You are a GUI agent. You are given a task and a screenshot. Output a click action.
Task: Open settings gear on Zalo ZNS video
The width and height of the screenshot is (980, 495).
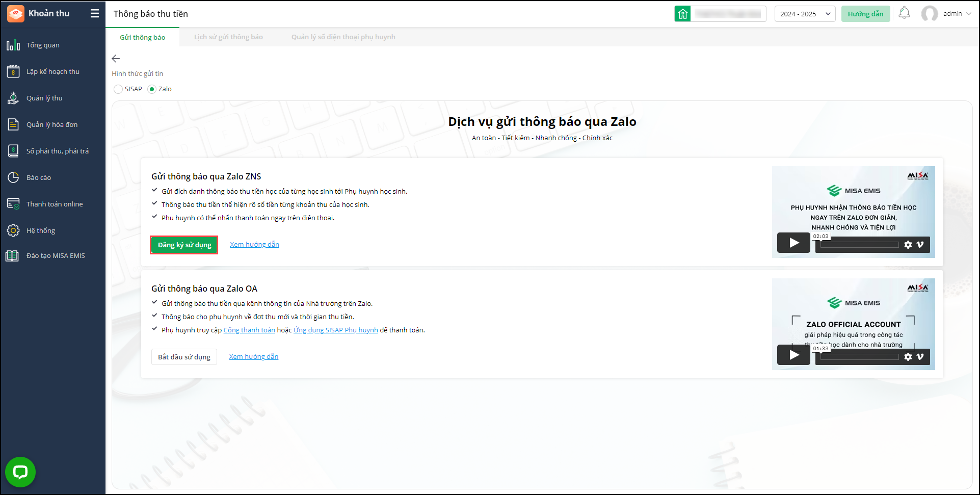(x=908, y=245)
